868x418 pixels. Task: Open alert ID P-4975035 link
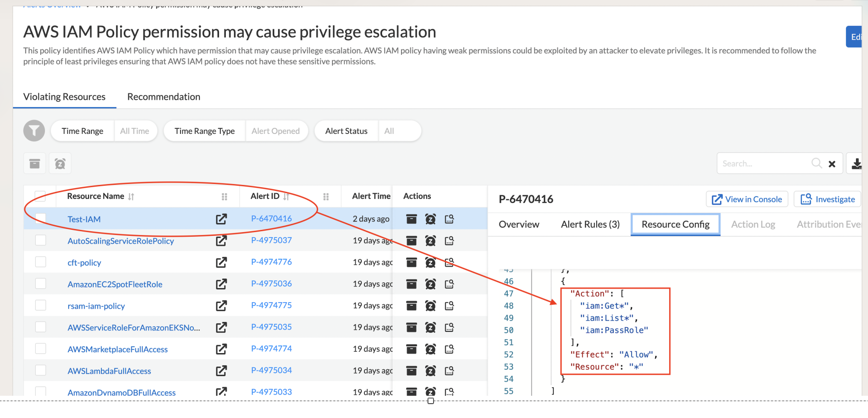point(271,327)
